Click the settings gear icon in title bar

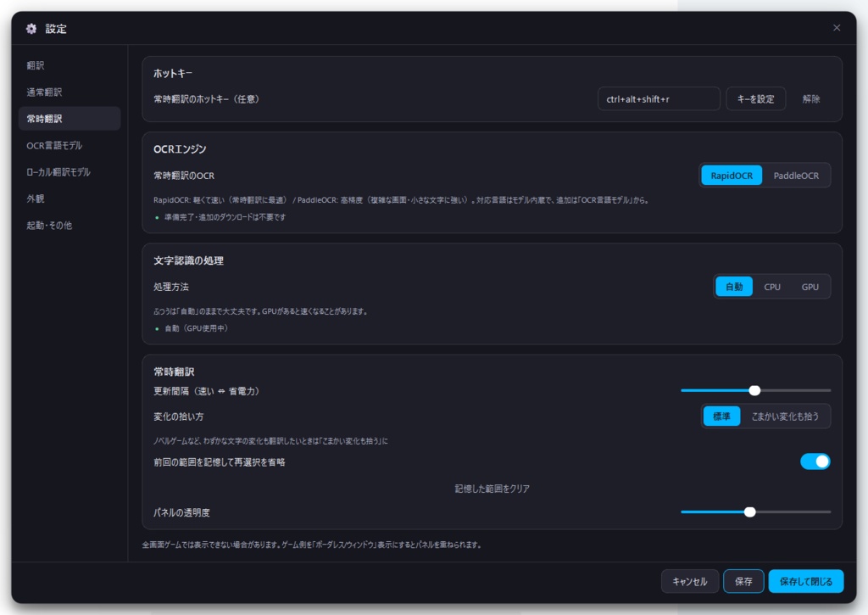(x=31, y=29)
